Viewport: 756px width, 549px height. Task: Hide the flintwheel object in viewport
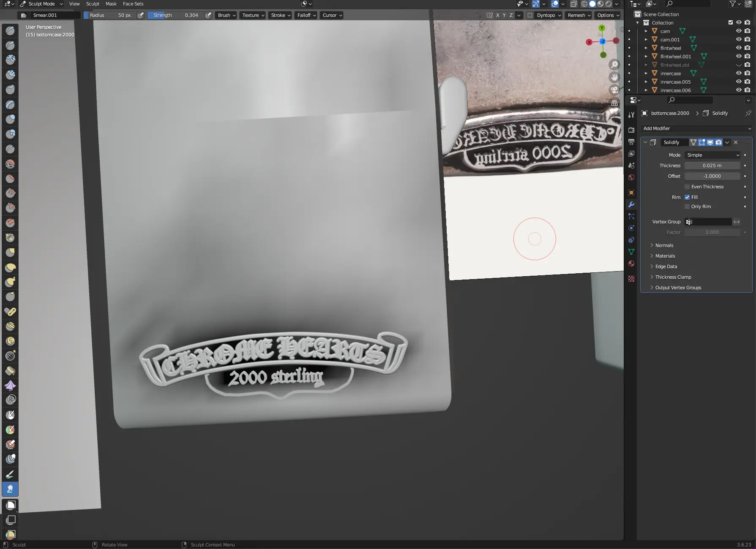739,48
